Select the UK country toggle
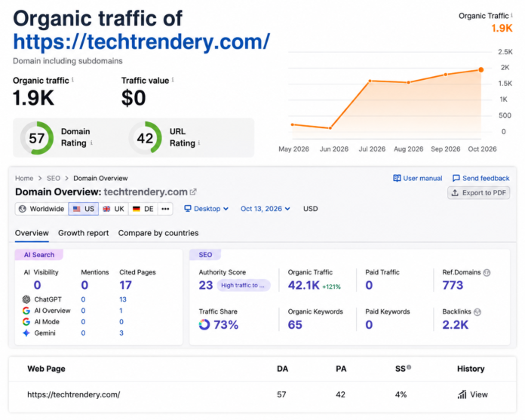Screen dimensions: 525x420 click(113, 209)
